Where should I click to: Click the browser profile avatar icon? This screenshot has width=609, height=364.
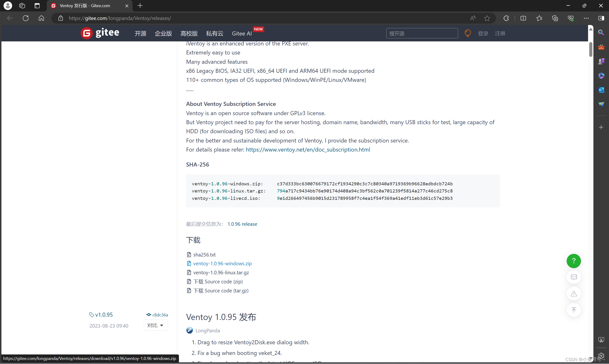pyautogui.click(x=8, y=6)
